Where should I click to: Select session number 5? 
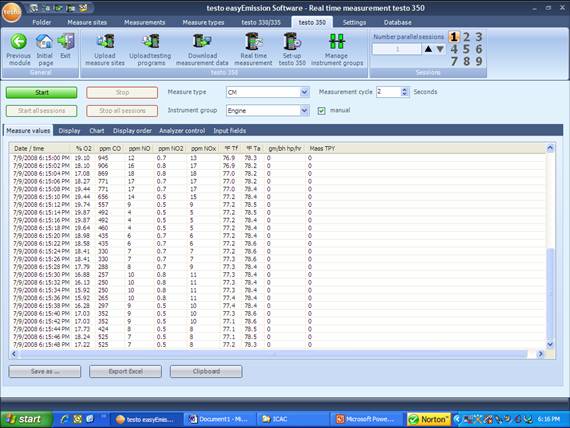point(466,49)
